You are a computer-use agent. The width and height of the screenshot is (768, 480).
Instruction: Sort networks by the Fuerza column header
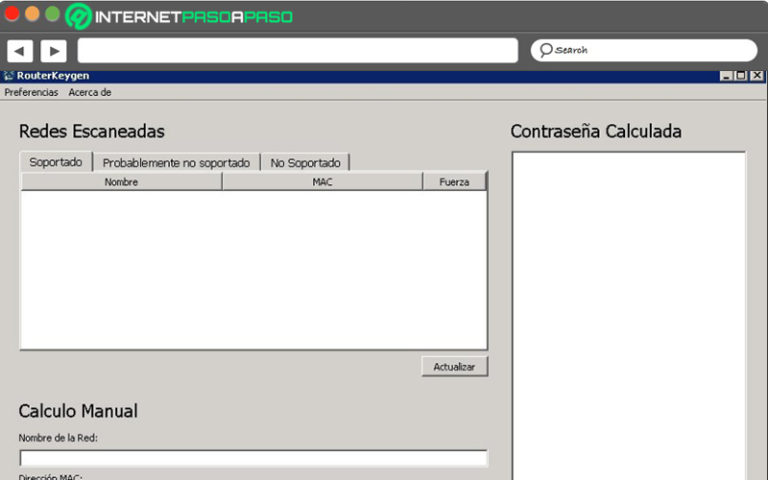[454, 182]
